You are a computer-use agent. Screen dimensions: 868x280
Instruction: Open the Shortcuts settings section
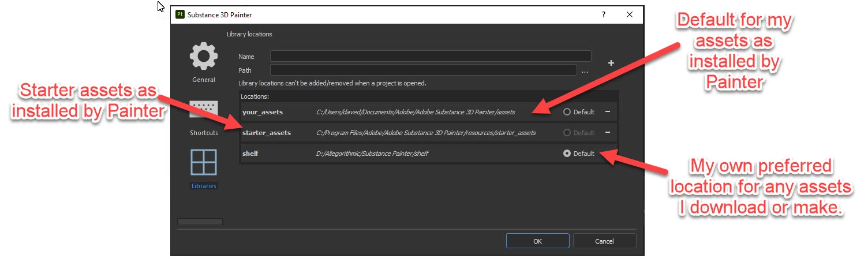[x=204, y=119]
